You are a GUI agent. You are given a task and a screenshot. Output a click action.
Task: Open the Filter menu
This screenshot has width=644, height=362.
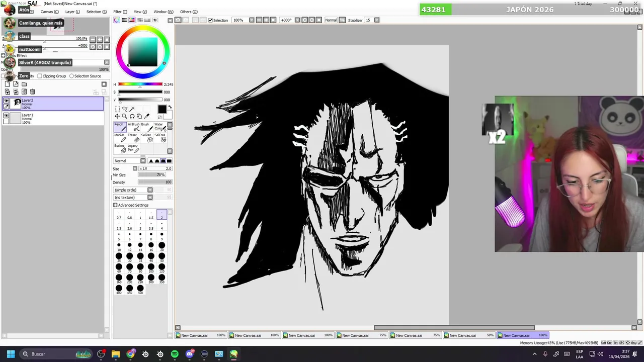click(119, 12)
